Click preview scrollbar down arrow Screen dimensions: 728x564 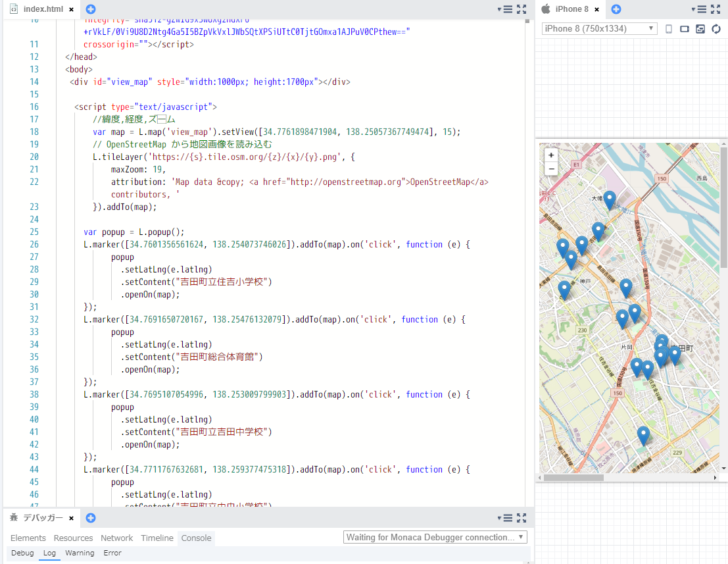[x=724, y=469]
